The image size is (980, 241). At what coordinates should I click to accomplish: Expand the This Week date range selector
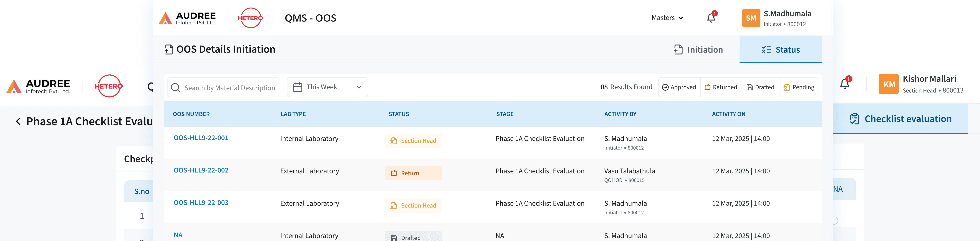click(327, 87)
